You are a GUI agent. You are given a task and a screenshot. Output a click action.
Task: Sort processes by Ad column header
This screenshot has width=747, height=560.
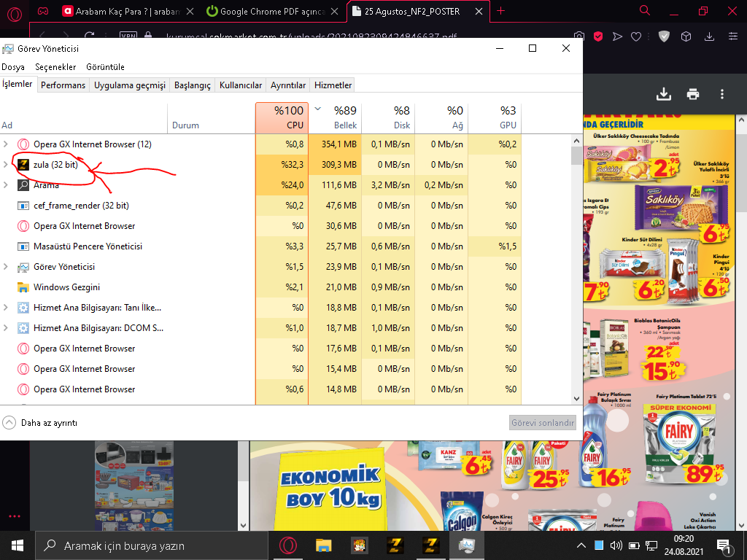pos(83,117)
